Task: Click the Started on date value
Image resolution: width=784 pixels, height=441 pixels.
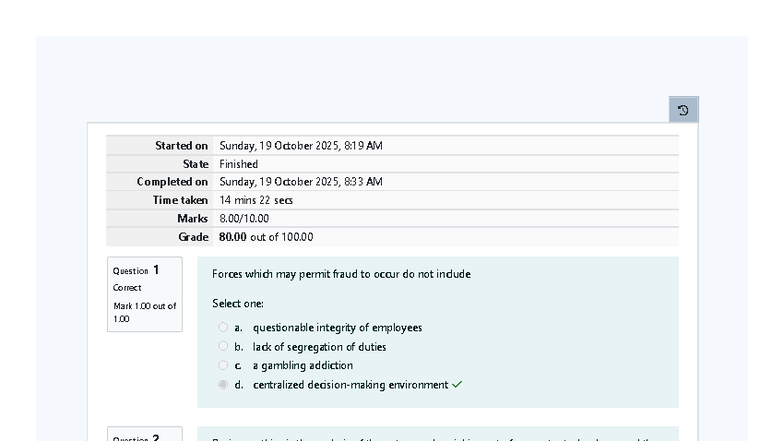Action: pyautogui.click(x=301, y=146)
